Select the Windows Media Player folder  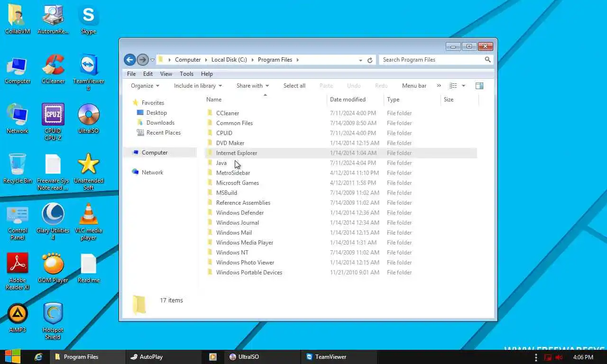[245, 243]
